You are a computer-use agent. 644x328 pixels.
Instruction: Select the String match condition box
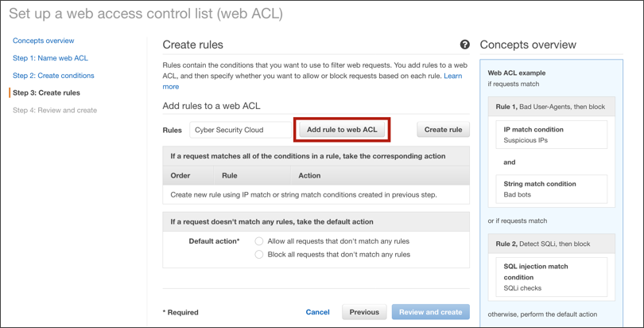pos(551,189)
